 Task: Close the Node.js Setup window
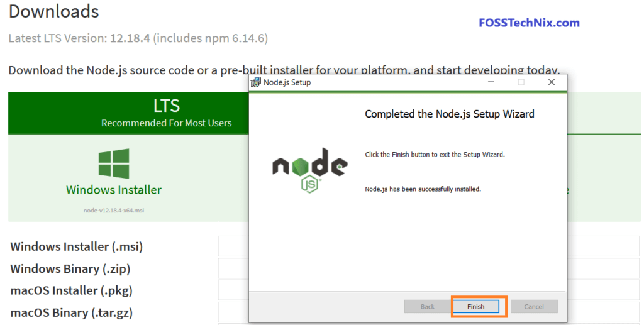pos(552,82)
